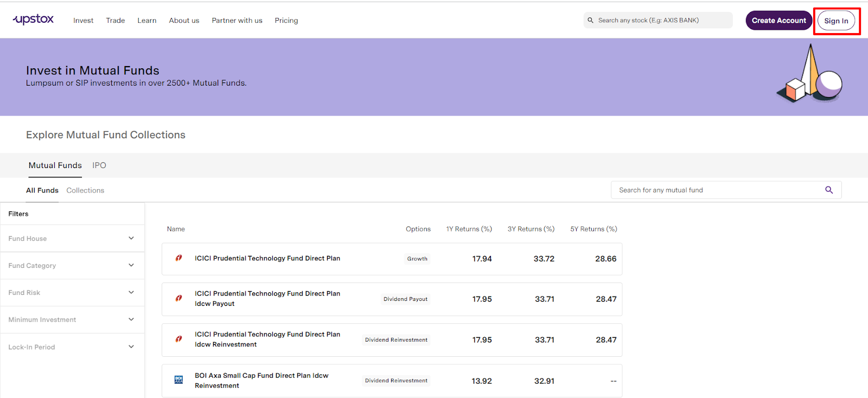Open the About us menu
Image resolution: width=868 pixels, height=398 pixels.
click(x=184, y=21)
